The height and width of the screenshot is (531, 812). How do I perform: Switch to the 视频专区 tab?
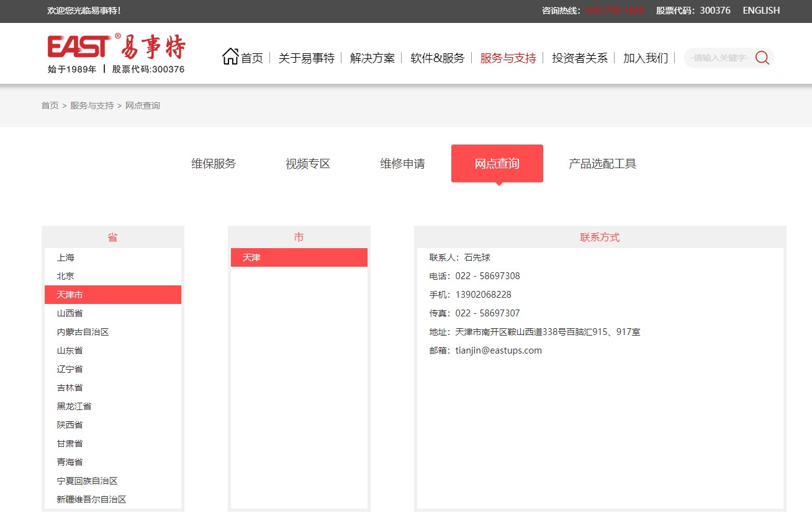[x=308, y=164]
